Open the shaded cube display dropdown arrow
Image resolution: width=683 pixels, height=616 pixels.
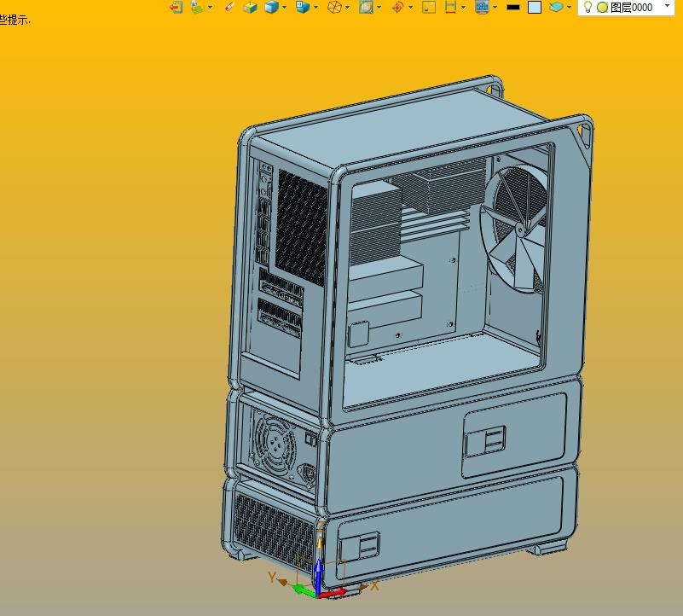(285, 8)
